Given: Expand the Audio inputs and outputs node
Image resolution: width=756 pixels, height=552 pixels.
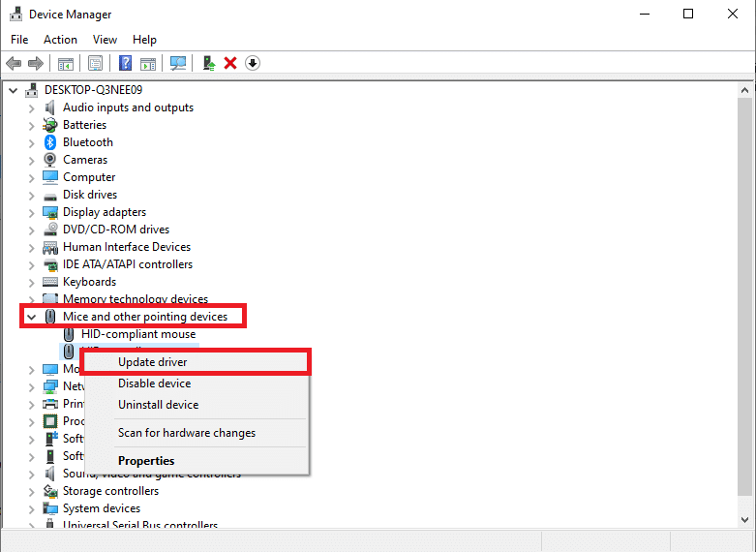Looking at the screenshot, I should (31, 107).
